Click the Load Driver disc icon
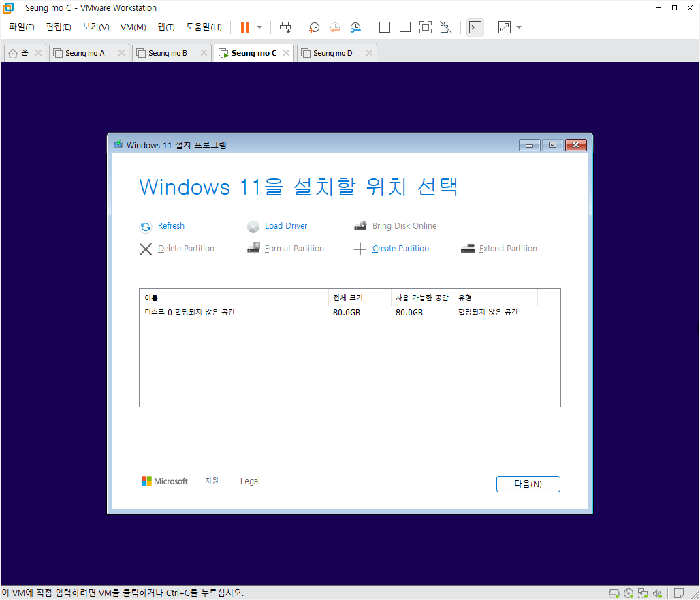The image size is (700, 600). click(253, 227)
